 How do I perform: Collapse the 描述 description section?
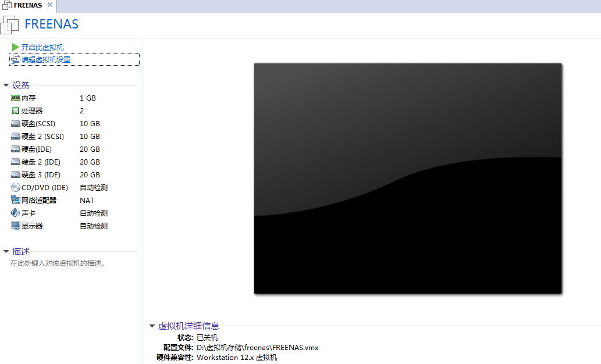[6, 251]
